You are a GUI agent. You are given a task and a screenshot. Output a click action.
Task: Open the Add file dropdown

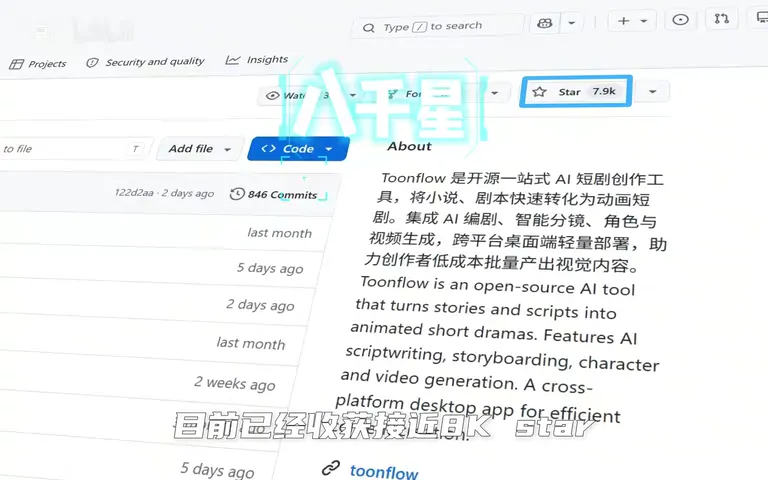pos(200,148)
